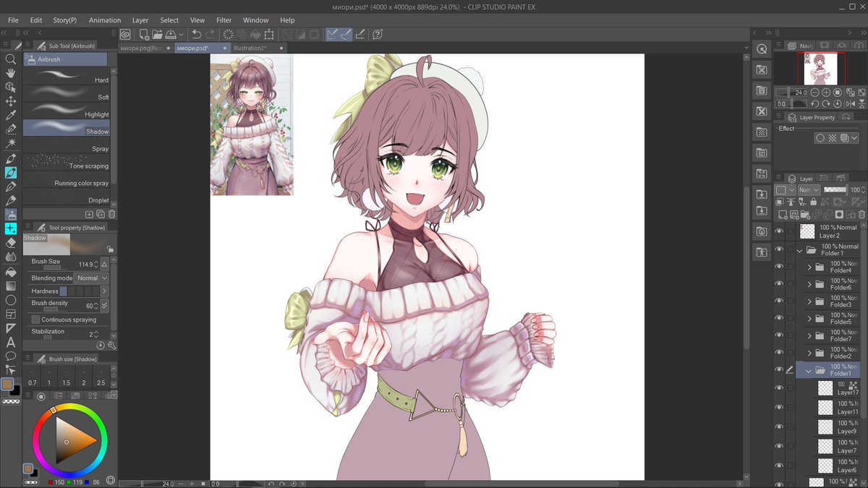Select the Highlight airbrush sub tool
Screen dimensions: 868x488
(x=66, y=112)
